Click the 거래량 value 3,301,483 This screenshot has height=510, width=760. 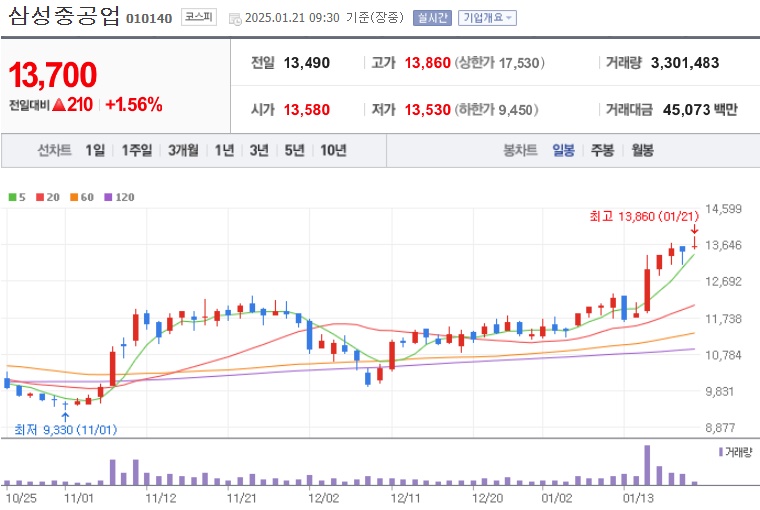tap(685, 63)
